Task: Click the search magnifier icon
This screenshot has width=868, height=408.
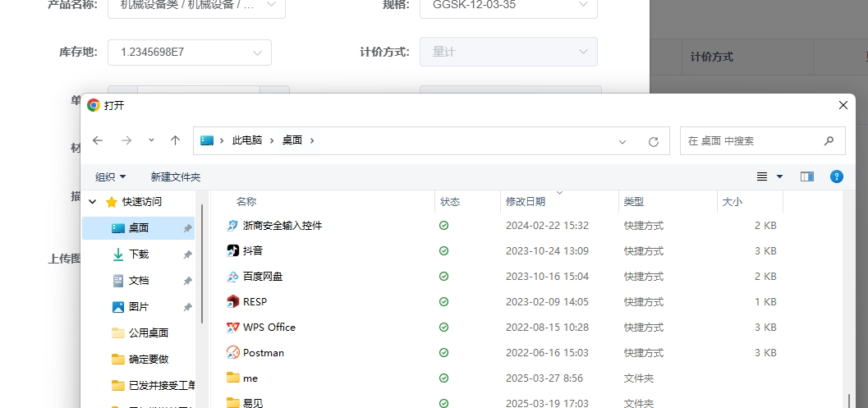Action: 829,140
